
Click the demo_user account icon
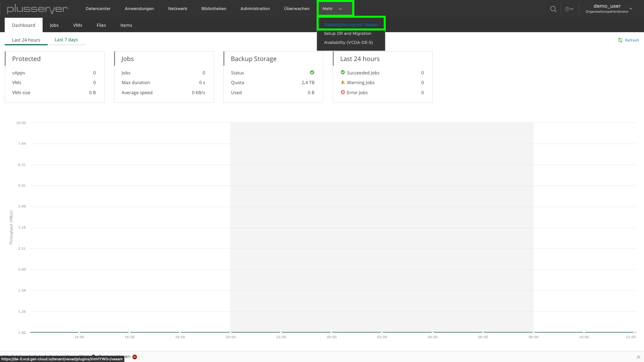pos(608,8)
